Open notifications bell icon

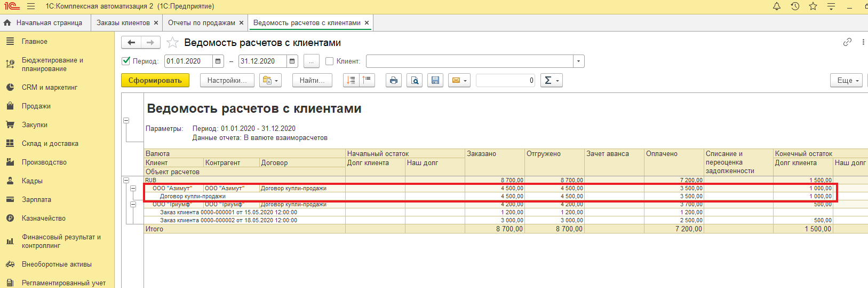coord(777,6)
